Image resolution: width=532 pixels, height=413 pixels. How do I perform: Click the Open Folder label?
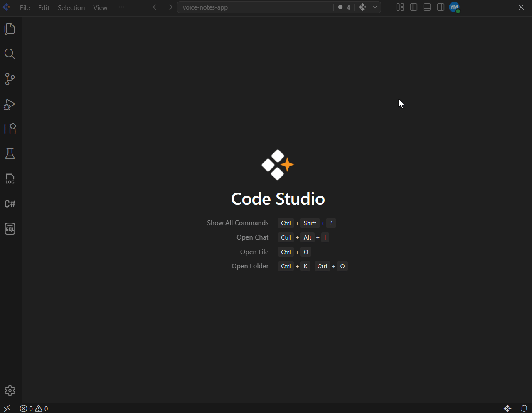(x=250, y=266)
